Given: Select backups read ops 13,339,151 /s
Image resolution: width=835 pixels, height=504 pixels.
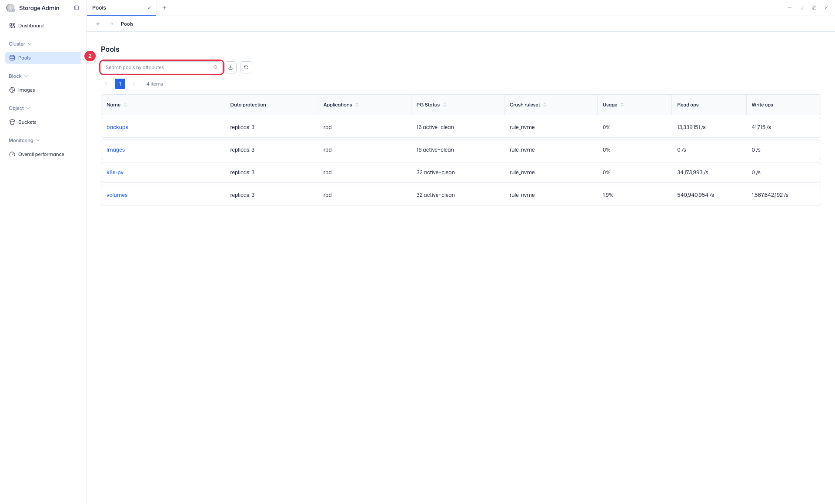Looking at the screenshot, I should [x=691, y=127].
